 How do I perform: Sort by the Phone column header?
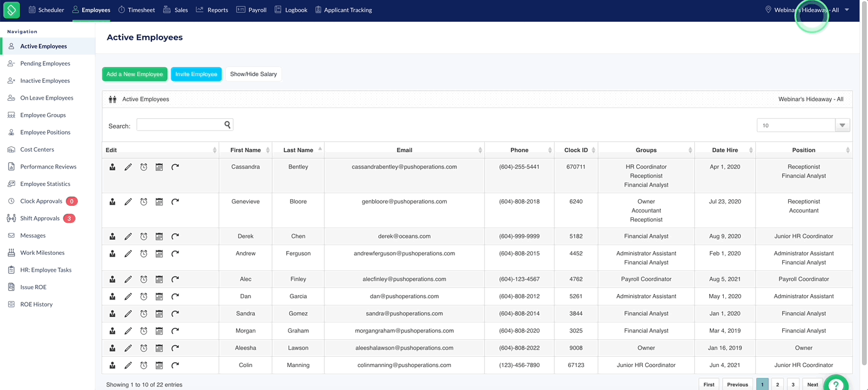pyautogui.click(x=519, y=150)
